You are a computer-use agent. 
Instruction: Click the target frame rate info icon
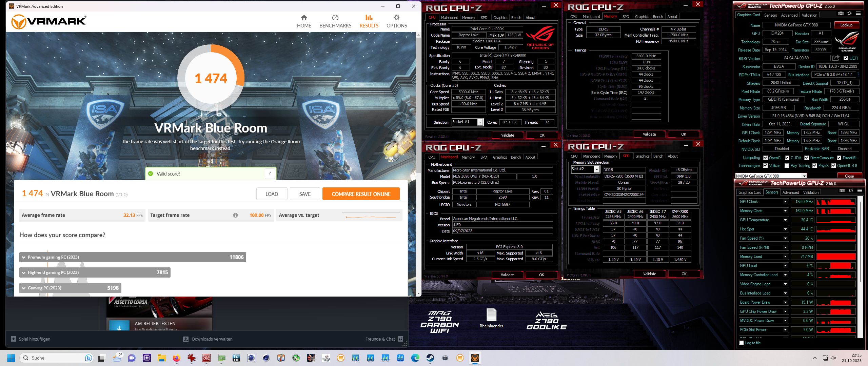[x=235, y=215]
